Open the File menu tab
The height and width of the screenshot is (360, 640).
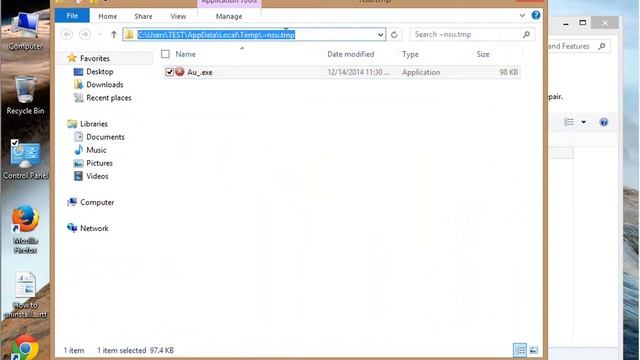72,16
